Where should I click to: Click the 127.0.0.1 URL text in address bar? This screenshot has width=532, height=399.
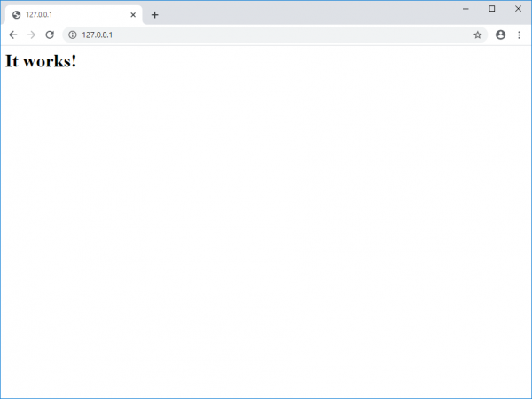point(97,35)
